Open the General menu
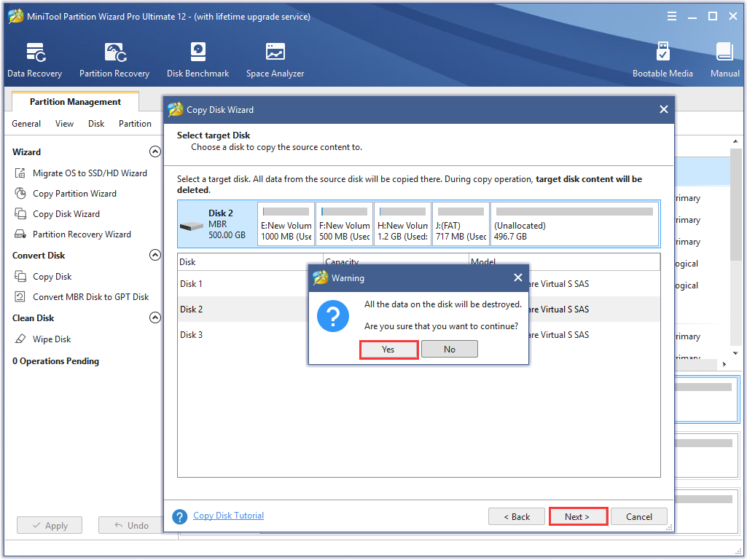Viewport: 747px width, 560px height. point(26,124)
